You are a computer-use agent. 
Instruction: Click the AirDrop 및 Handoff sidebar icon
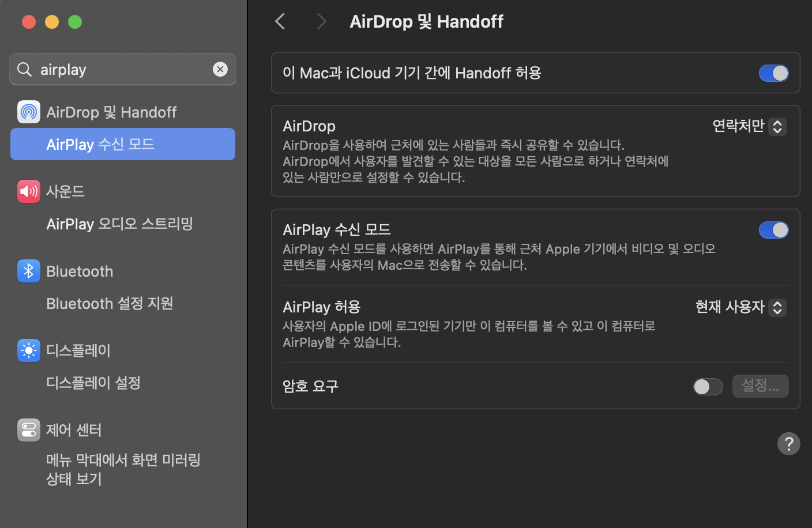pos(29,112)
